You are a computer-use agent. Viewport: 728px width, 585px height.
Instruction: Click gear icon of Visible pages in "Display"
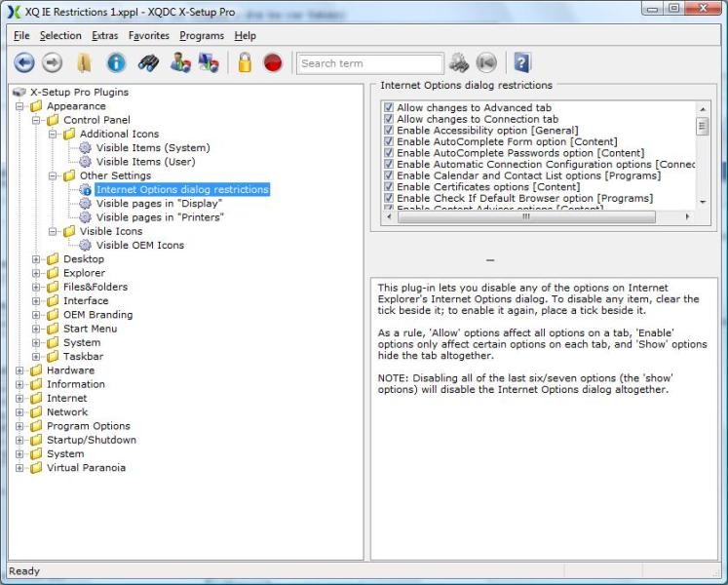[85, 204]
